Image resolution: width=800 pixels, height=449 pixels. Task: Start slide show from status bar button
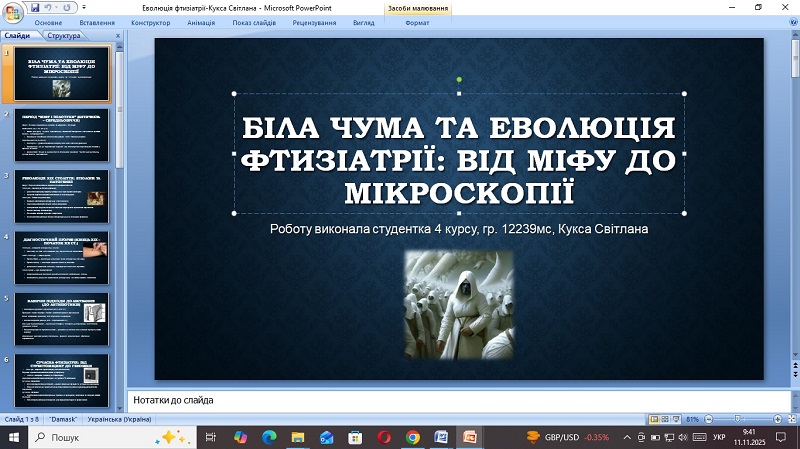[x=677, y=419]
